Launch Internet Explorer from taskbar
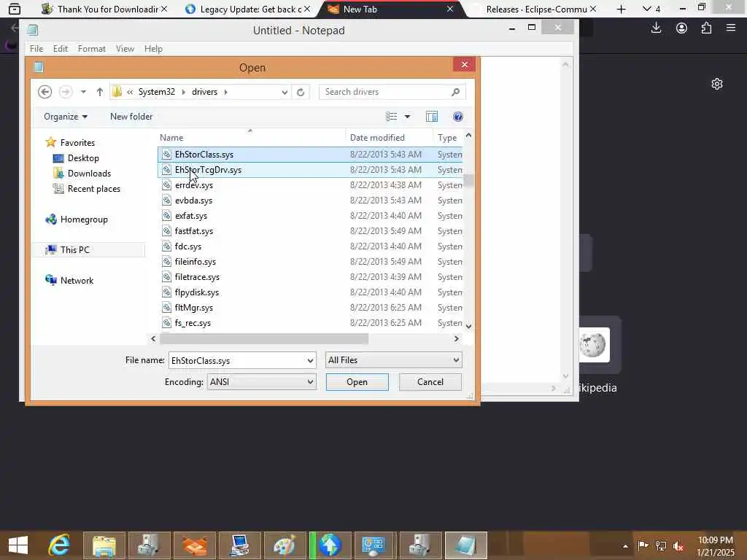Image resolution: width=747 pixels, height=560 pixels. point(60,545)
